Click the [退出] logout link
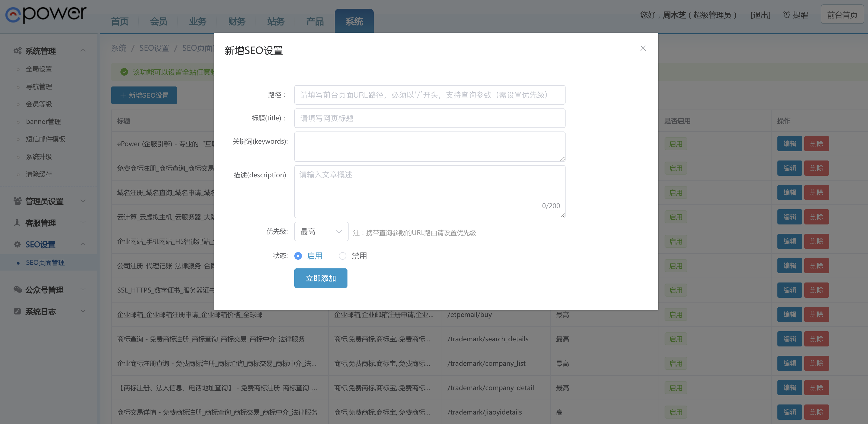This screenshot has width=868, height=424. pyautogui.click(x=761, y=15)
